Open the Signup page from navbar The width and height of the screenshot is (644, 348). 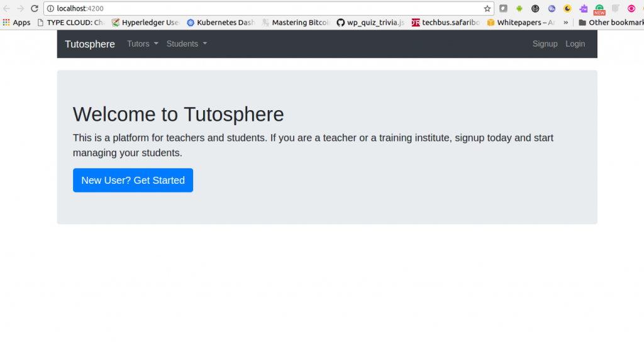tap(545, 44)
